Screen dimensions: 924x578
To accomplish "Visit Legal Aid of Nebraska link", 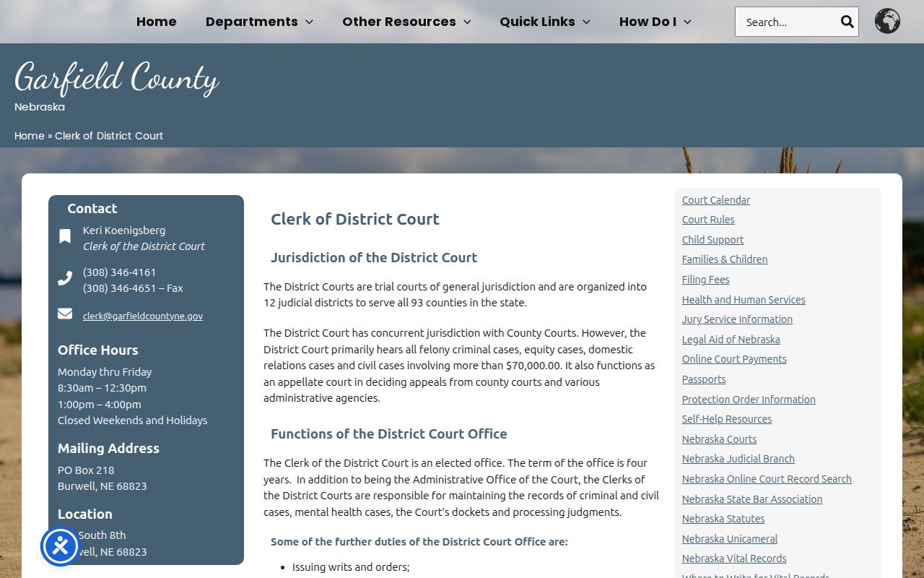I will tap(731, 340).
